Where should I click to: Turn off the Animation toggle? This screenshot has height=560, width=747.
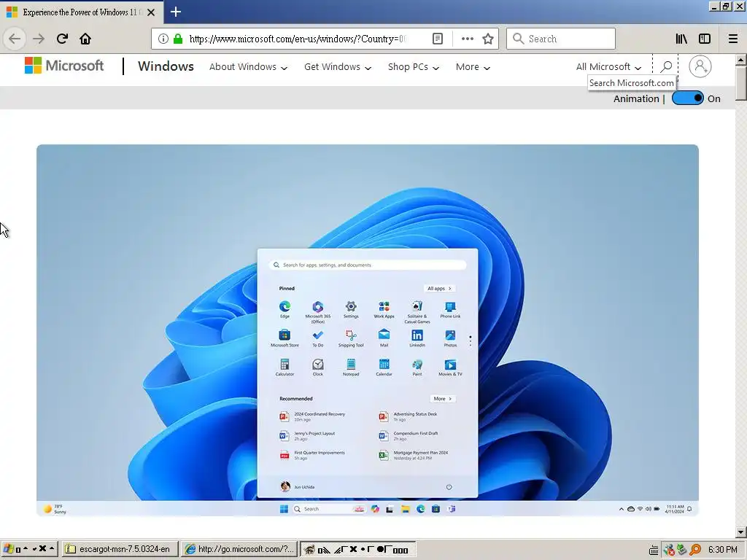pos(687,98)
